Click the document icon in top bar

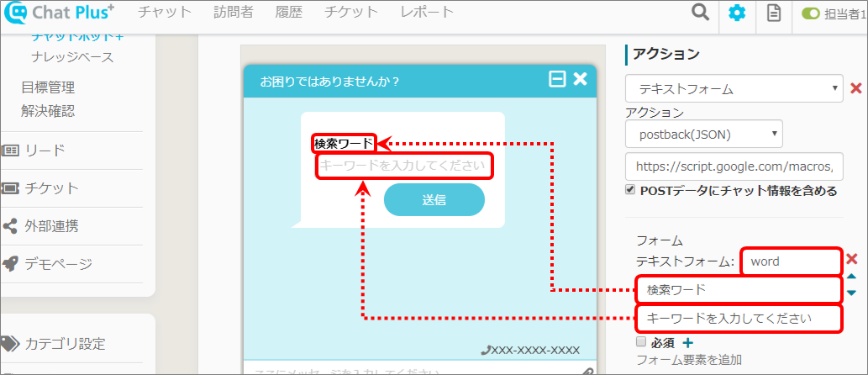point(773,13)
